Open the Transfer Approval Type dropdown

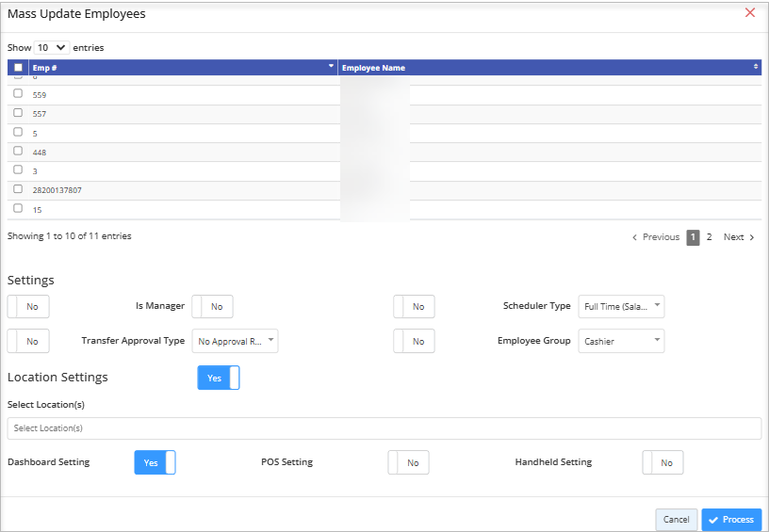tap(235, 341)
